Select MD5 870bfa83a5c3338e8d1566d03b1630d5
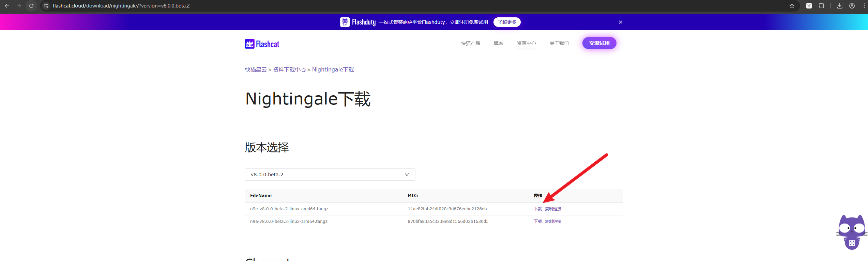 (x=448, y=222)
